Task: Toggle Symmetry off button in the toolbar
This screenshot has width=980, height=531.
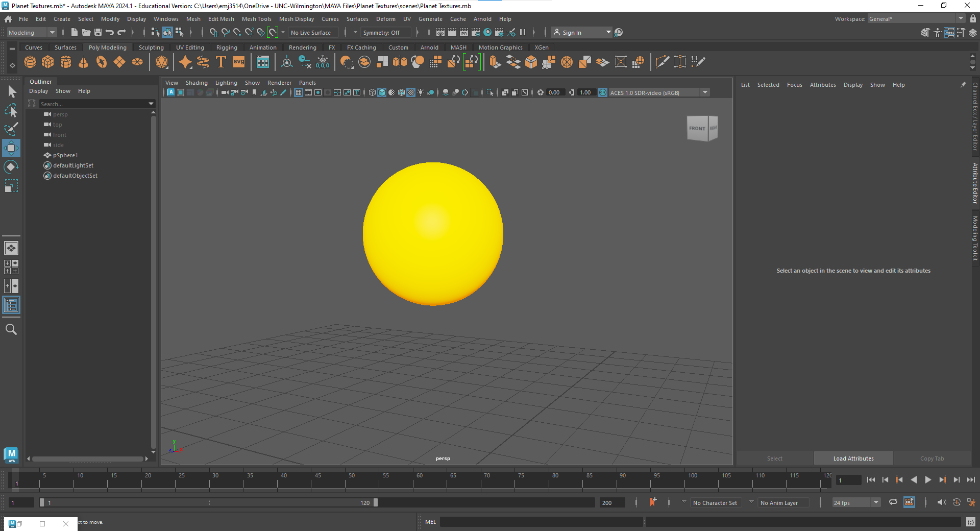Action: coord(385,32)
